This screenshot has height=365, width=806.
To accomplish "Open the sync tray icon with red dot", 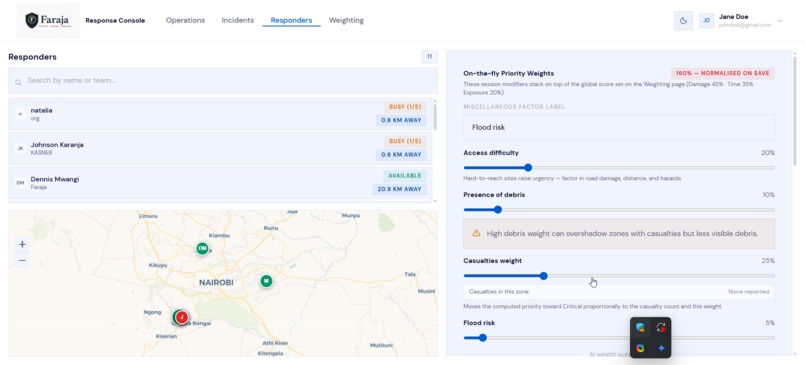I will 661,327.
